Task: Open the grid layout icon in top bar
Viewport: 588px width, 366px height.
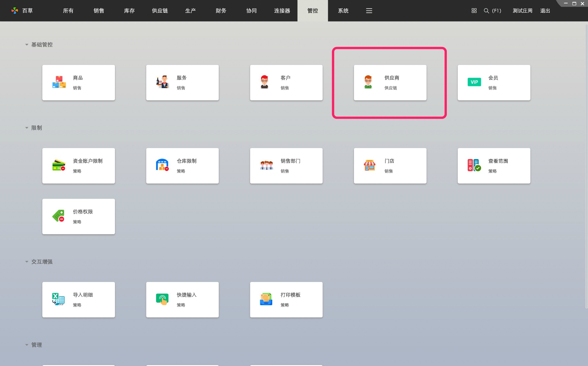Action: pos(474,11)
